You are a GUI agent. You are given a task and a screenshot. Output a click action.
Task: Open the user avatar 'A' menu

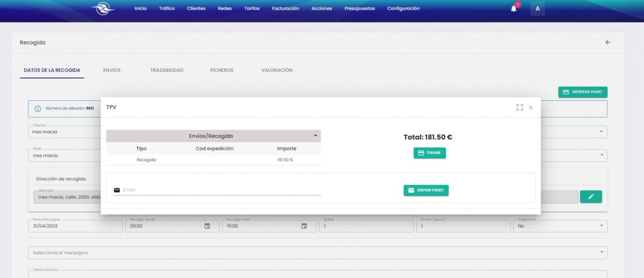pos(537,9)
